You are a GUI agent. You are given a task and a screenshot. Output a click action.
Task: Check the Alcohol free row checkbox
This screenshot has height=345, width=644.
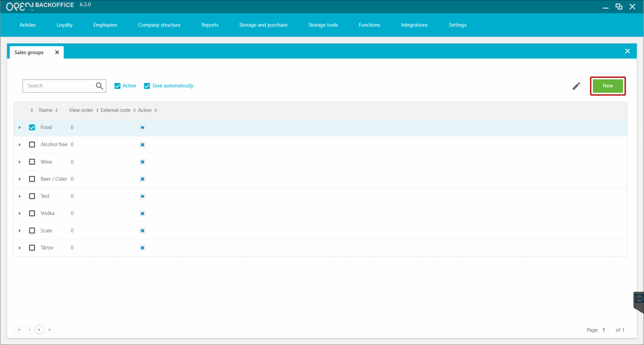(x=32, y=145)
